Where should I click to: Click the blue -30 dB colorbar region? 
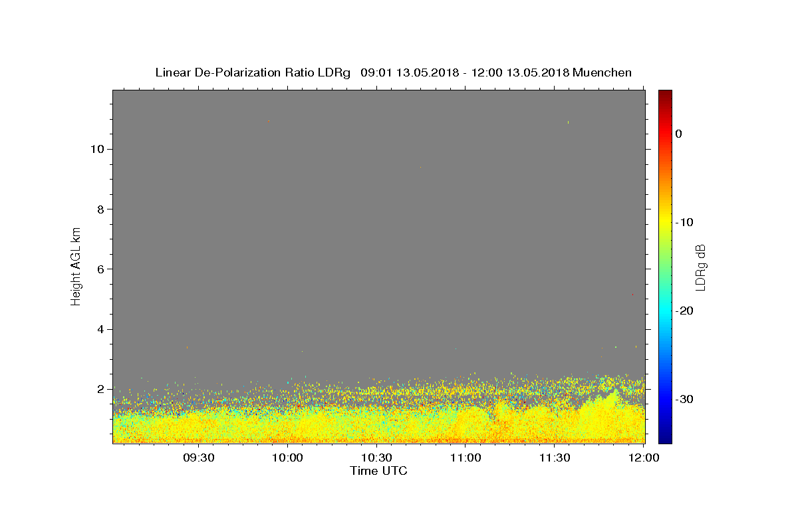click(665, 399)
